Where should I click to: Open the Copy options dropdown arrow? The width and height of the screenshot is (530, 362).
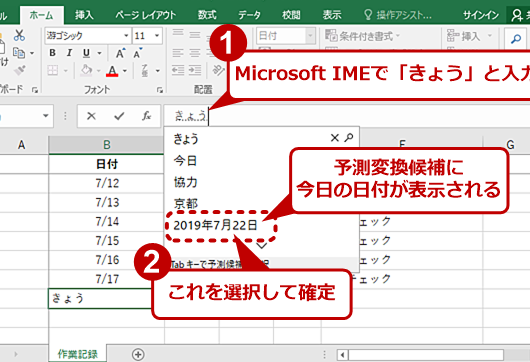(x=32, y=53)
